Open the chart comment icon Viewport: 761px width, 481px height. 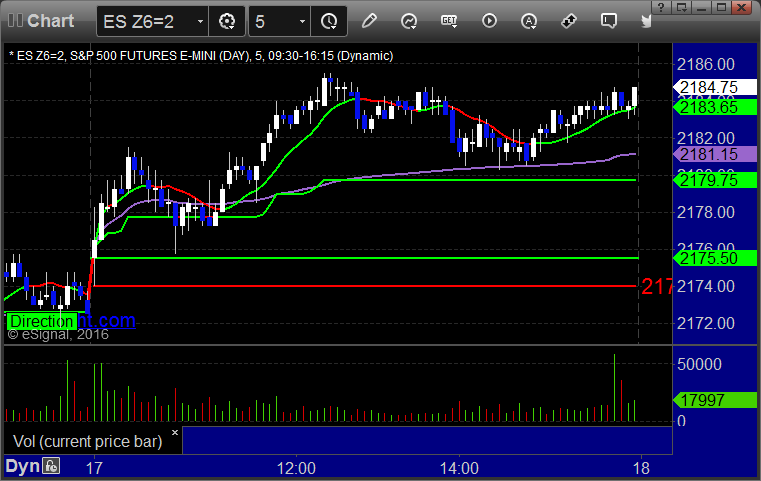click(609, 21)
